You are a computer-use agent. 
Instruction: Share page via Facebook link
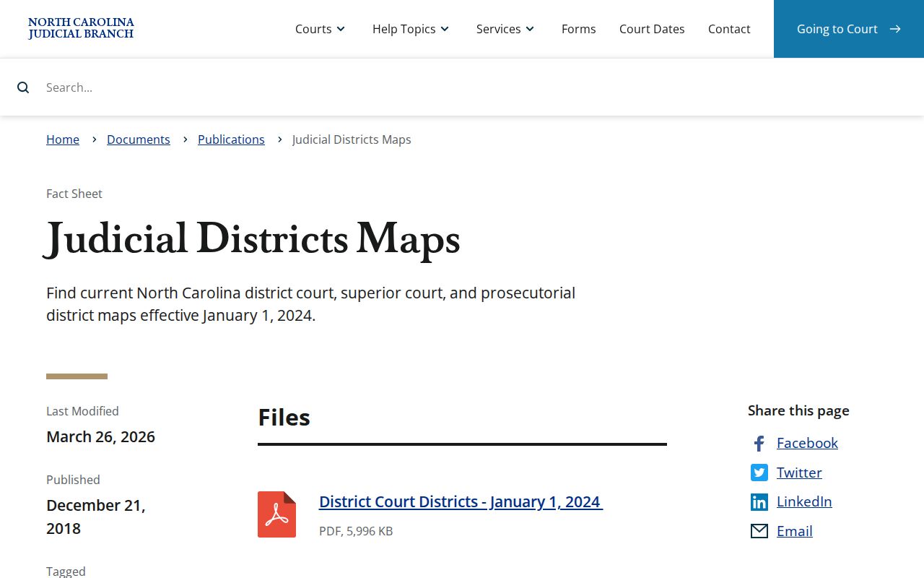pos(807,443)
